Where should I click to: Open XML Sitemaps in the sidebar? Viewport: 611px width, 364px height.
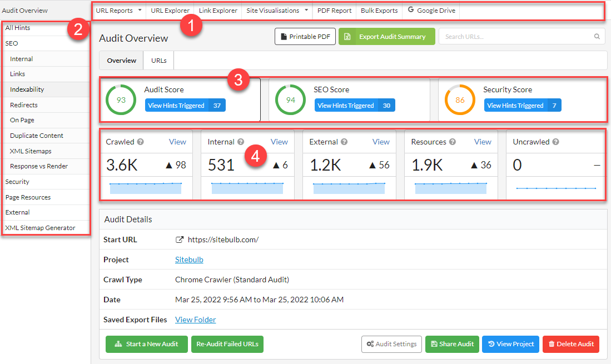pyautogui.click(x=46, y=151)
